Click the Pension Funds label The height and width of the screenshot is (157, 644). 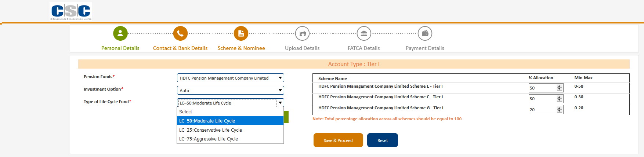click(x=99, y=77)
